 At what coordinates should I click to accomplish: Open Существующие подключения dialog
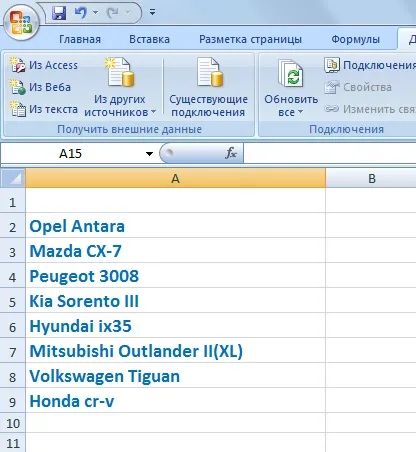coord(208,87)
